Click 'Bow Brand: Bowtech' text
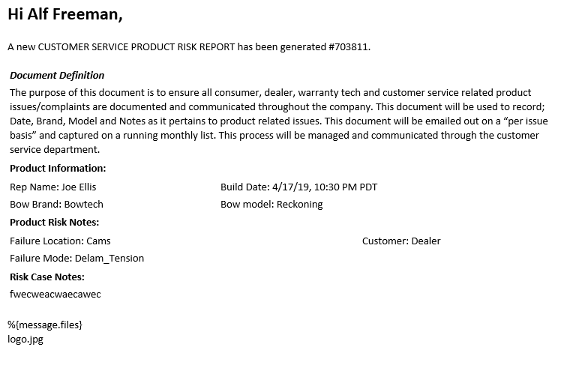Screen dimensions: 588x371 click(x=56, y=204)
